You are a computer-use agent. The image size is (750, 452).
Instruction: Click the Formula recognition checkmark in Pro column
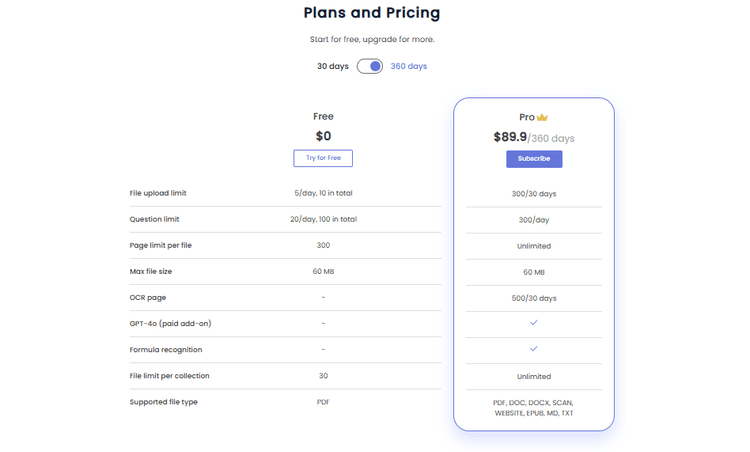(x=534, y=349)
